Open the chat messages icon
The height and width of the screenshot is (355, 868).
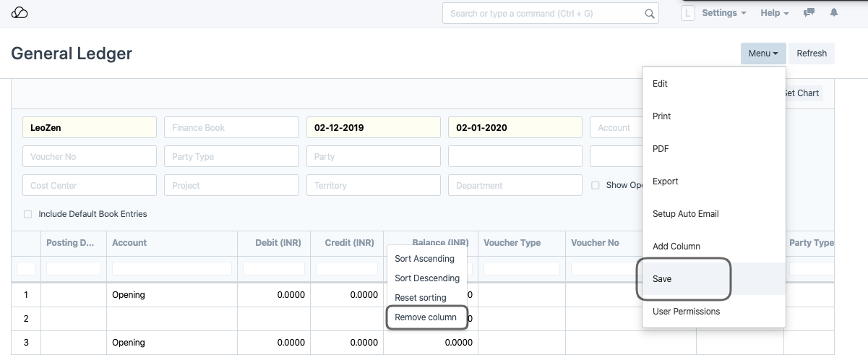click(x=809, y=13)
